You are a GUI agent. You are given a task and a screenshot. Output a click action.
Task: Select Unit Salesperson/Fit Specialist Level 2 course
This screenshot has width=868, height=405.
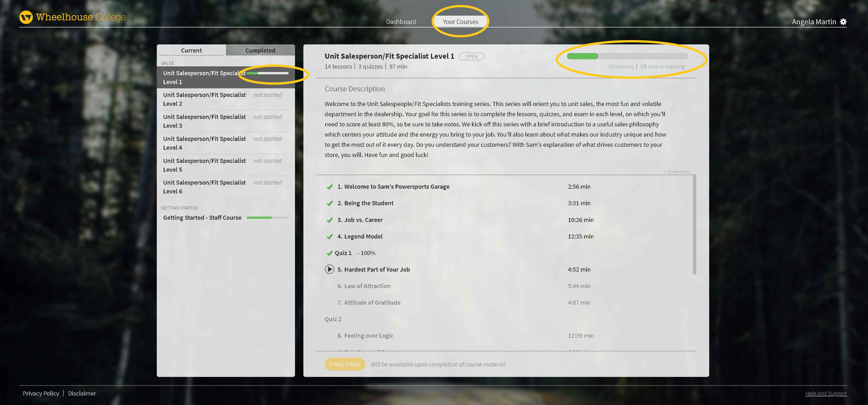205,99
